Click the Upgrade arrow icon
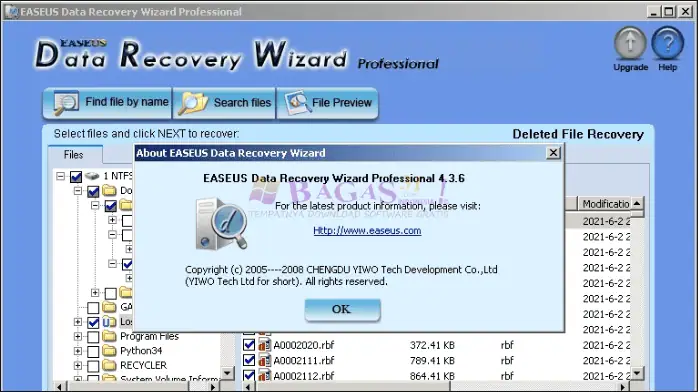Screen dimensions: 698x392 630,43
